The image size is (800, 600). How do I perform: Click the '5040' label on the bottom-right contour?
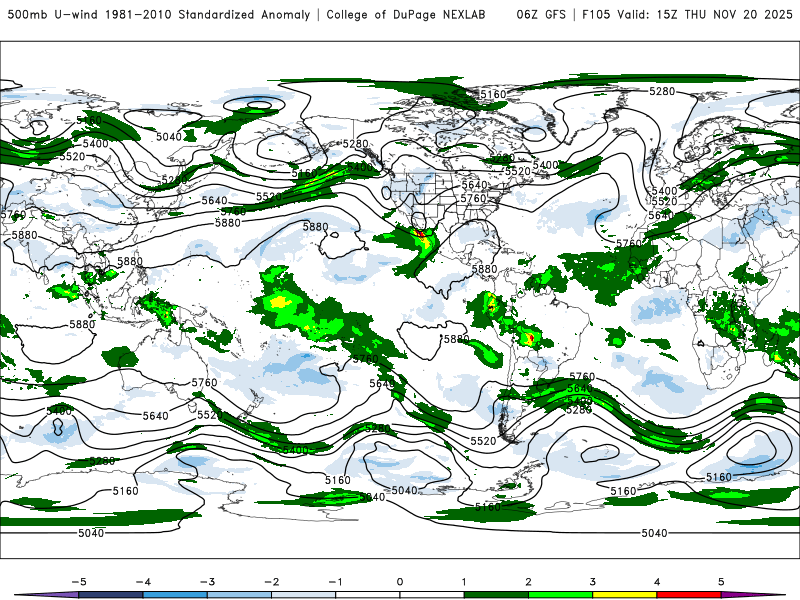654,533
